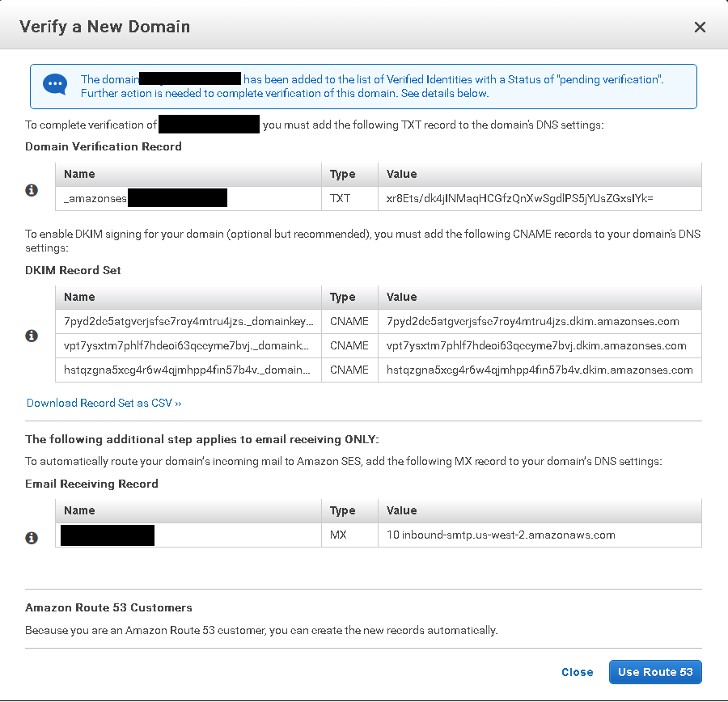Image resolution: width=728 pixels, height=702 pixels.
Task: Click the info icon beside DKIM Record Set
Action: tap(32, 335)
